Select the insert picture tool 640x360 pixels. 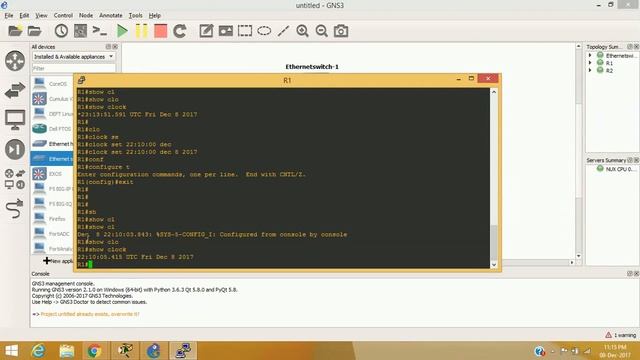point(225,31)
